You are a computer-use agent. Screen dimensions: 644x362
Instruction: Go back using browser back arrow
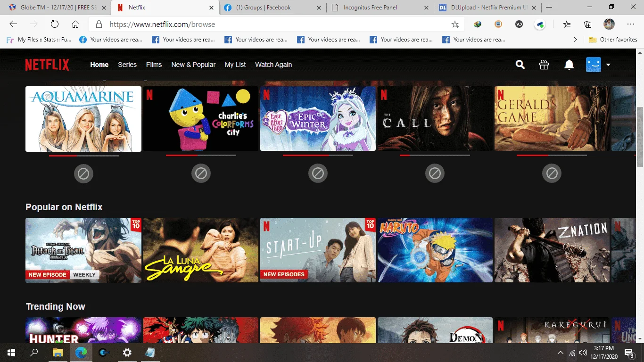pos(13,25)
